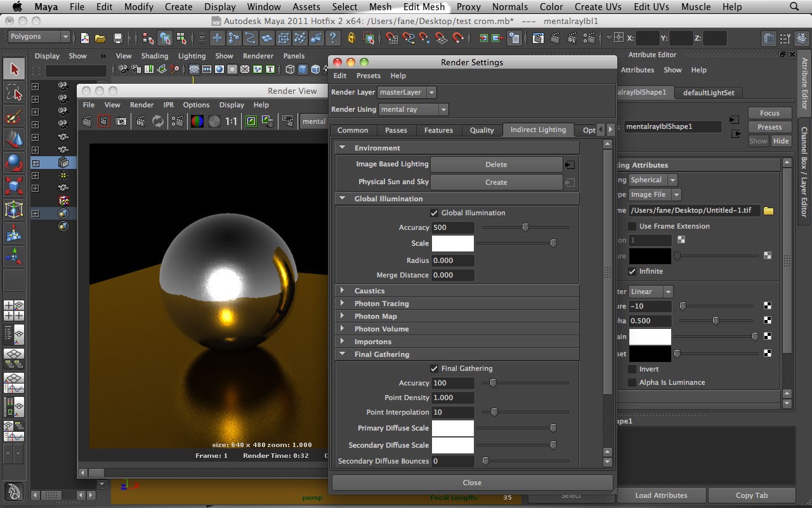Expand the Importons section
The image size is (812, 508).
[343, 342]
